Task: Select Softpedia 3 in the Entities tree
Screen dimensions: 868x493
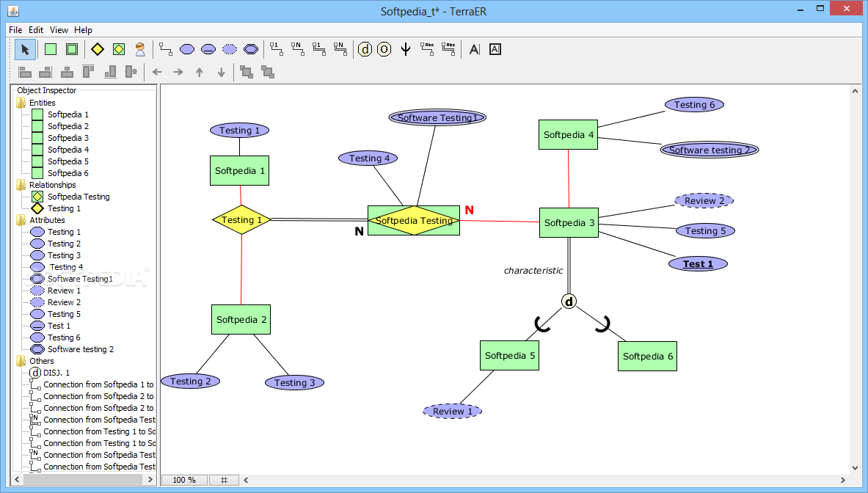Action: coord(68,138)
